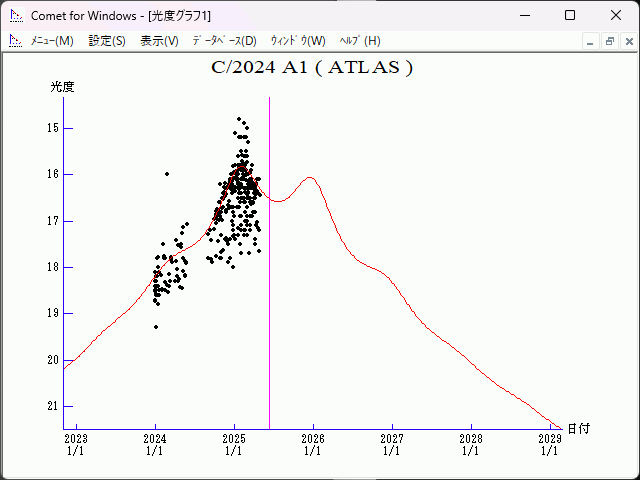Click the 2024 1/1 date axis label
The image size is (640, 480).
(155, 445)
